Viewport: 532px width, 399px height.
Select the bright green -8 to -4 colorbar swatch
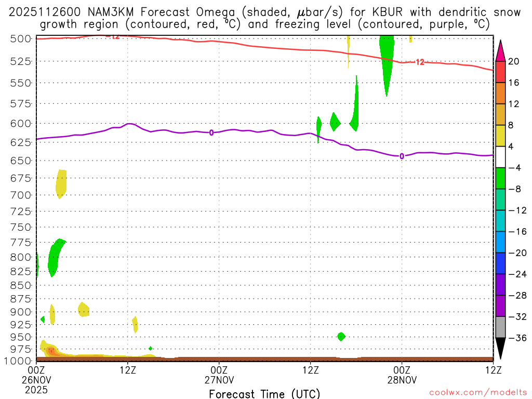(x=500, y=178)
